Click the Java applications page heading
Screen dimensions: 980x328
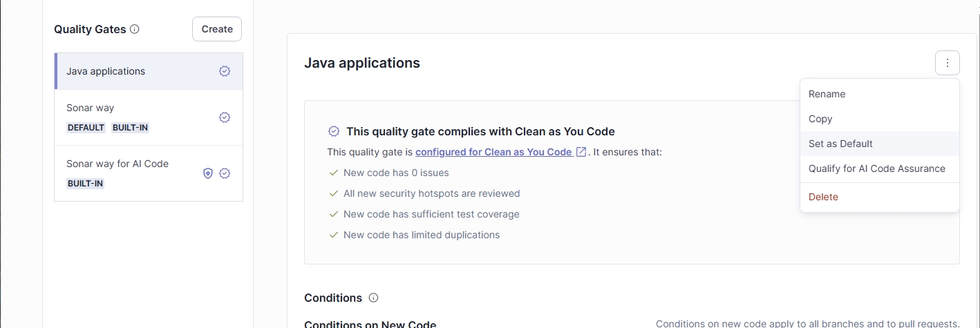(x=362, y=63)
